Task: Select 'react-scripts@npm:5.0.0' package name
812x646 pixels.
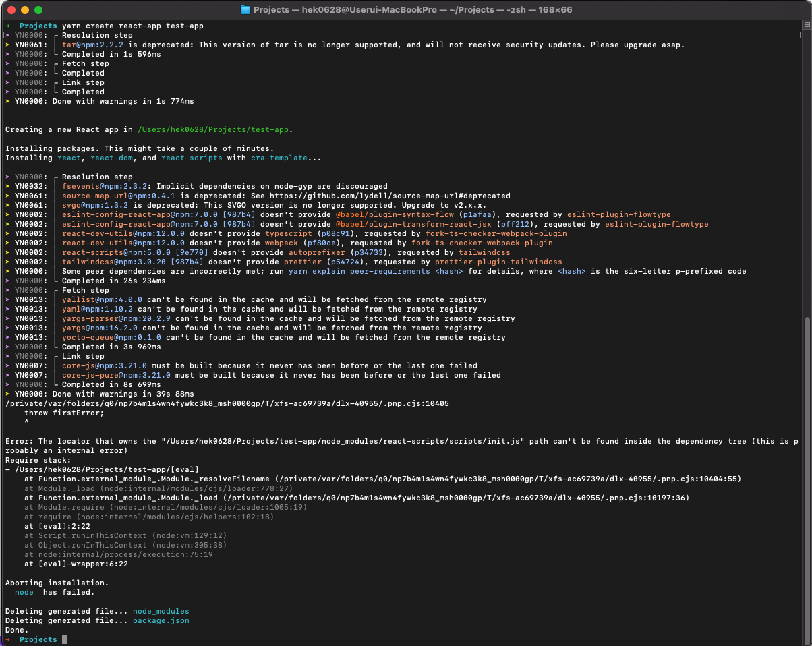Action: pyautogui.click(x=116, y=252)
